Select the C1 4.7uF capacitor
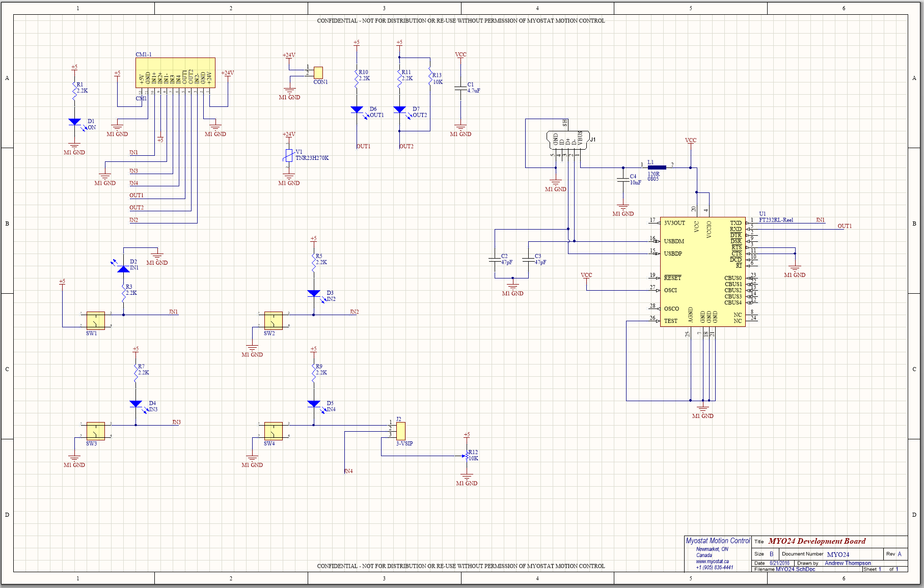The height and width of the screenshot is (588, 924). point(460,89)
